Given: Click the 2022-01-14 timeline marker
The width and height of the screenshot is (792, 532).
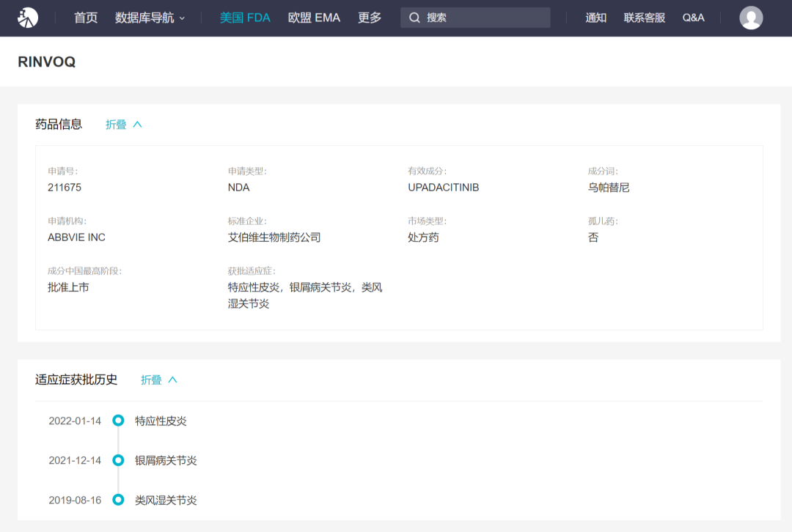Looking at the screenshot, I should click(x=118, y=421).
